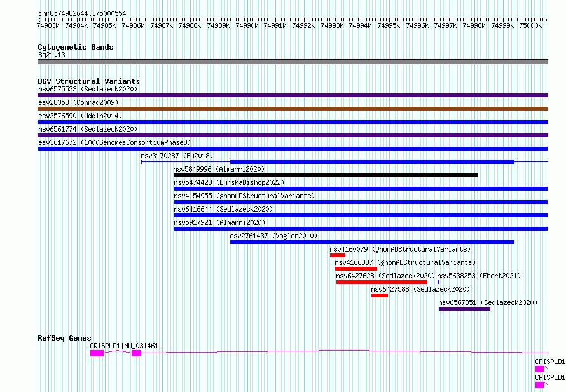The image size is (566, 392).
Task: Click the 74983k ruler tick label
Action: pyautogui.click(x=48, y=25)
